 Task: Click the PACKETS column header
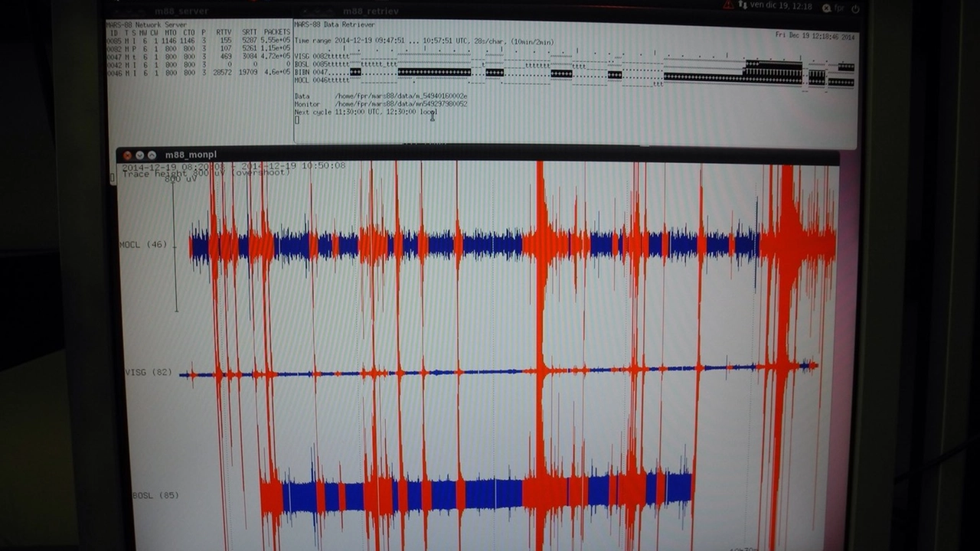click(x=277, y=32)
